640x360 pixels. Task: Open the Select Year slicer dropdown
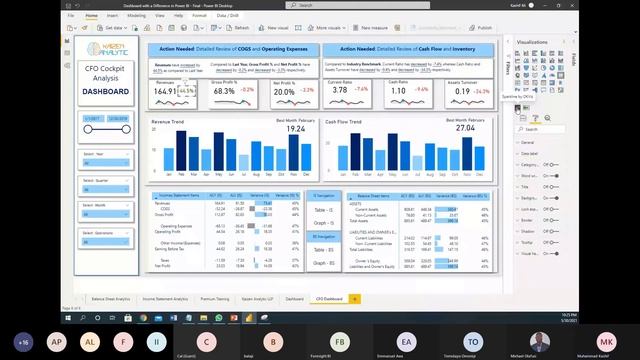(x=106, y=163)
